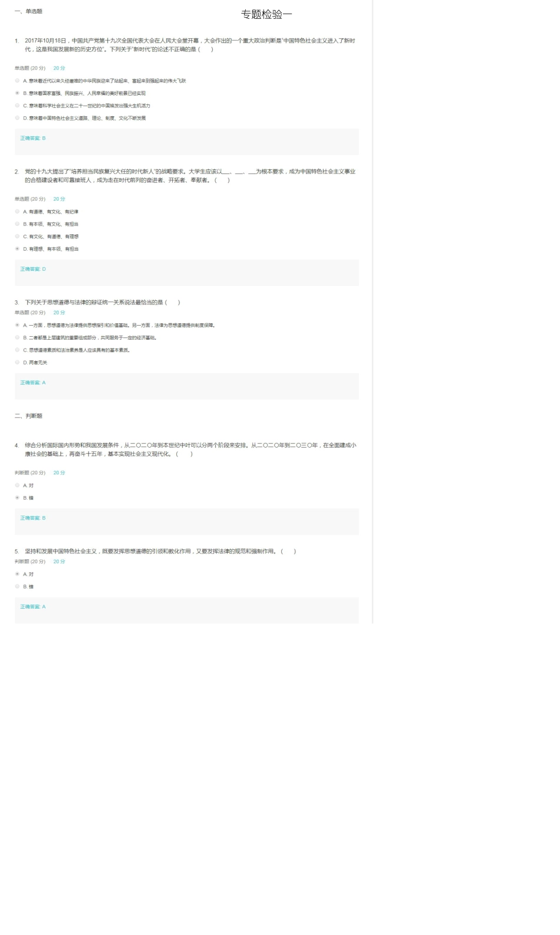The image size is (560, 935).
Task: Click 单选题 (20 分) label of question 2
Action: (30, 199)
